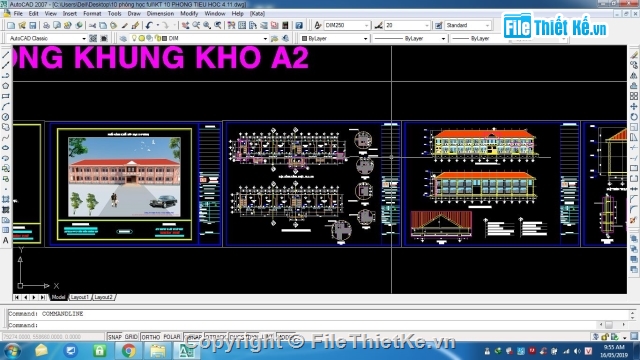Save the drawing with the floppy icon

33,25
